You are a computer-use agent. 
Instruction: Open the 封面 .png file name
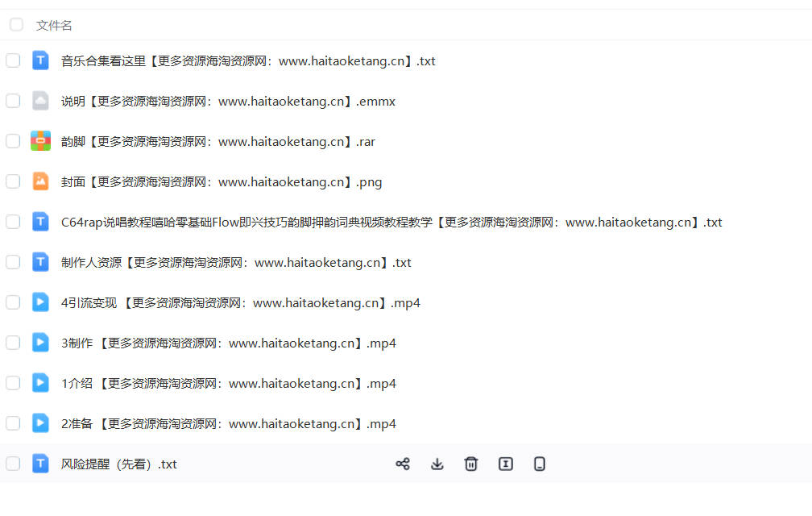222,182
